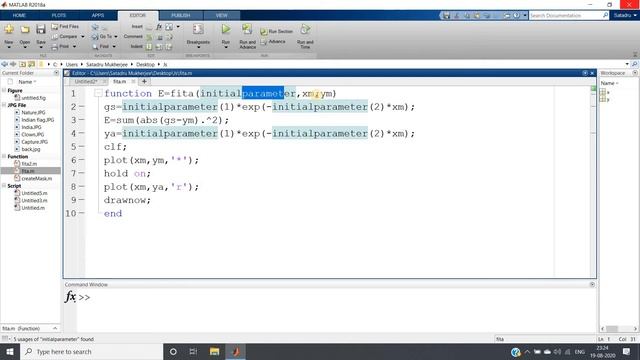Click the smart Indent icon
The height and width of the screenshot is (360, 640).
click(x=149, y=47)
